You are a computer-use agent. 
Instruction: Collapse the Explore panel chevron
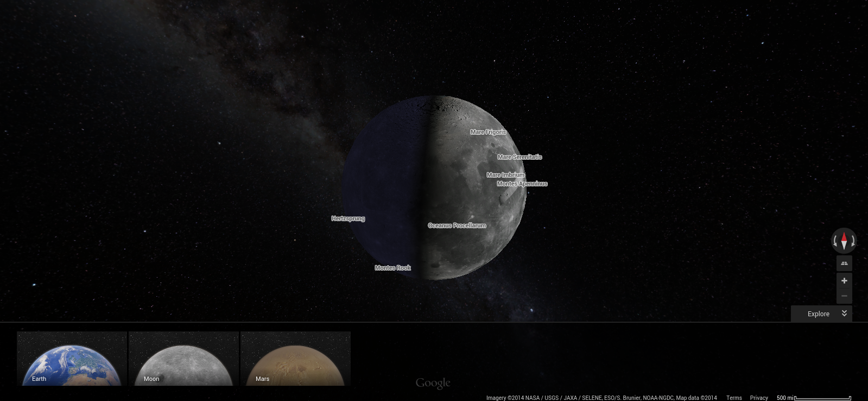click(x=844, y=314)
